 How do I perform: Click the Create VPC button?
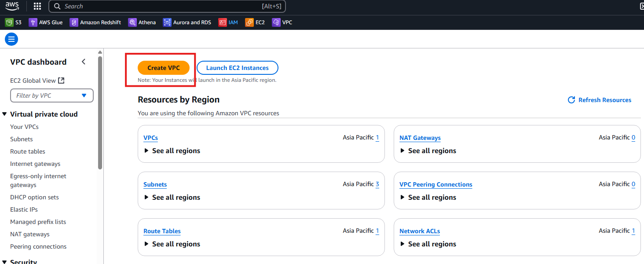click(164, 68)
